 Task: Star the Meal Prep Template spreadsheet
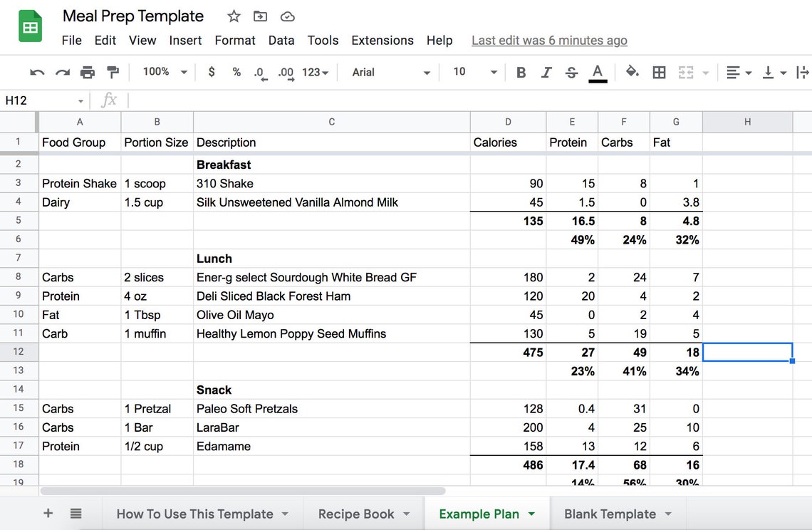234,16
